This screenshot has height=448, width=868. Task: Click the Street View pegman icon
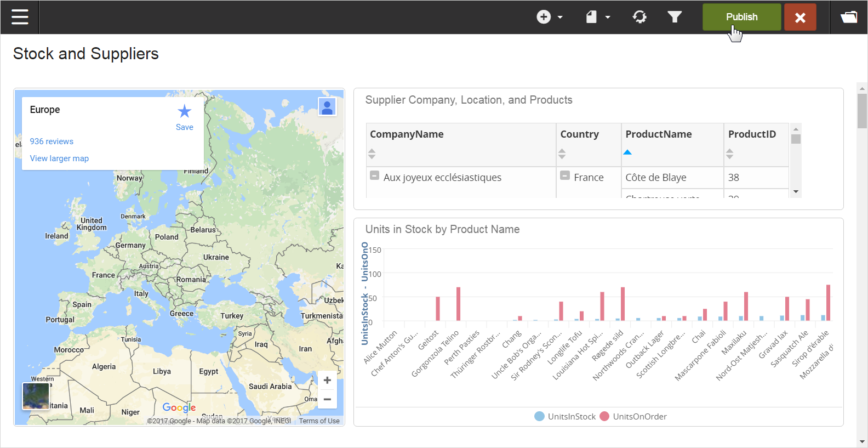(x=327, y=106)
